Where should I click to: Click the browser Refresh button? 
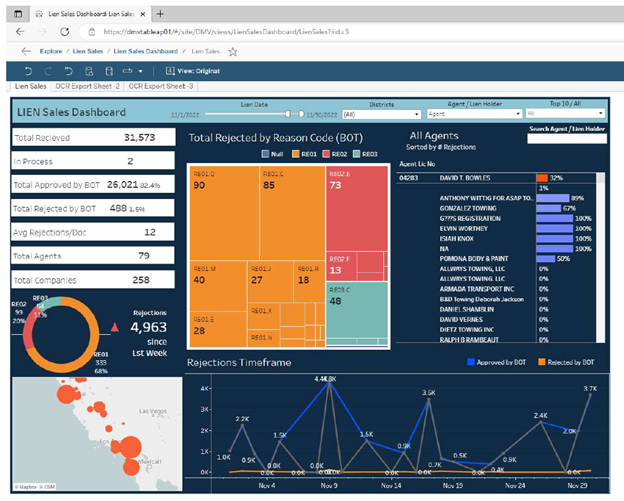click(x=65, y=31)
